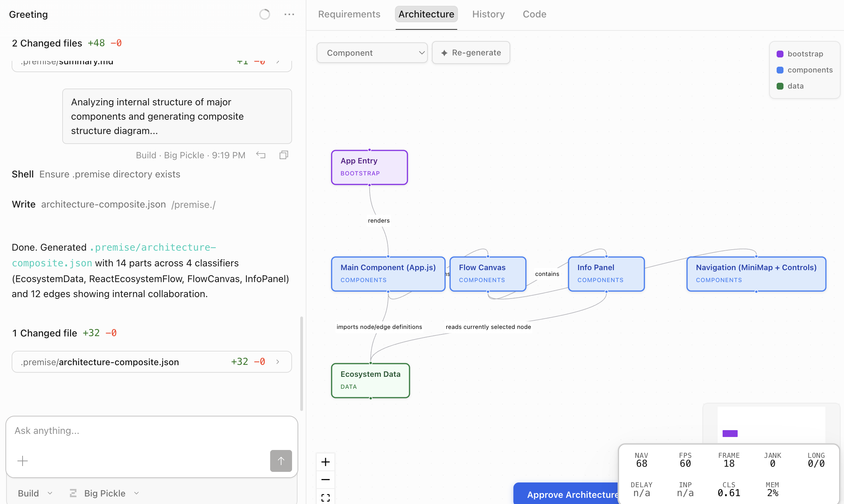Click the FRAME 18 metric
This screenshot has height=504, width=844.
click(729, 460)
